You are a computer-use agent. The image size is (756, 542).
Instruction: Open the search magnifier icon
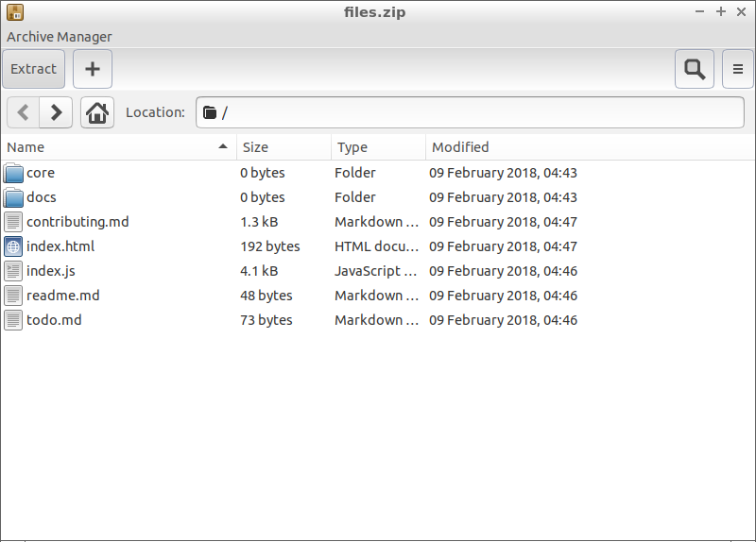(x=695, y=69)
